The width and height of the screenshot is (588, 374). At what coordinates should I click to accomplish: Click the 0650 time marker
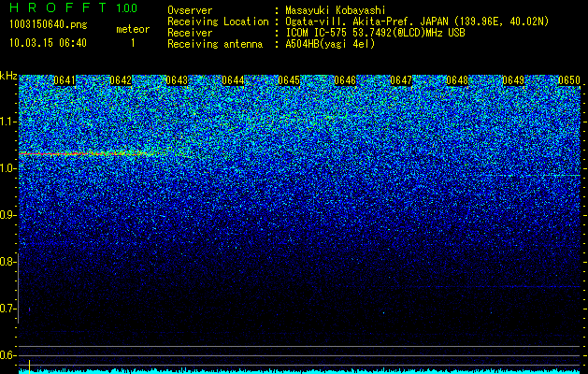click(x=569, y=80)
